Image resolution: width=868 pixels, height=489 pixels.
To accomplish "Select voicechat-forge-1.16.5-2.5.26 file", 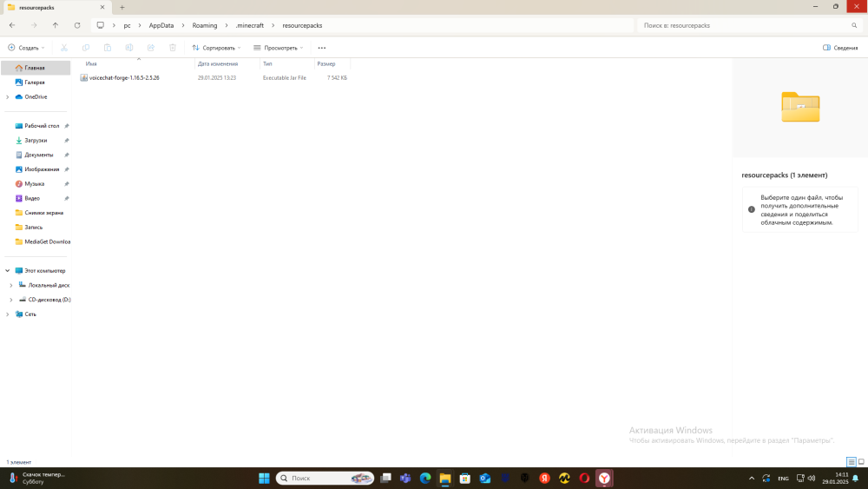I will click(x=124, y=78).
